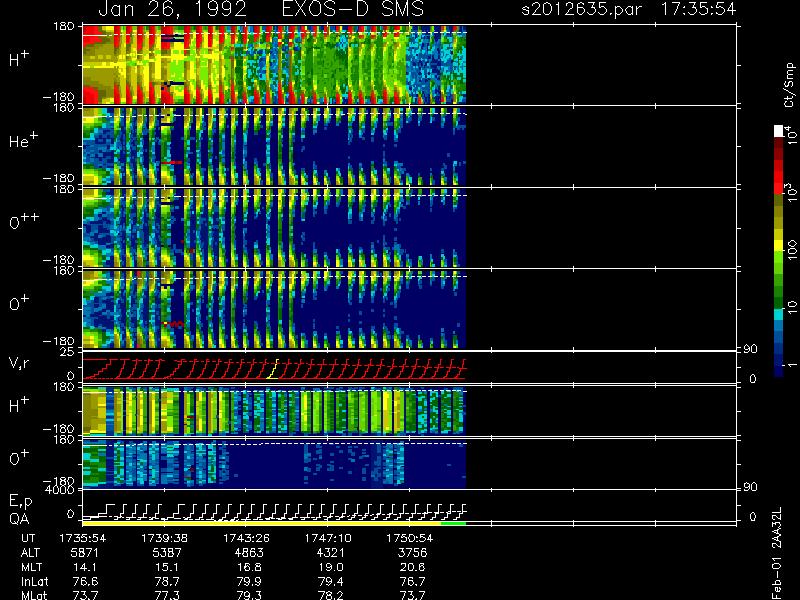Click the header time '17:35:54'

tap(698, 9)
